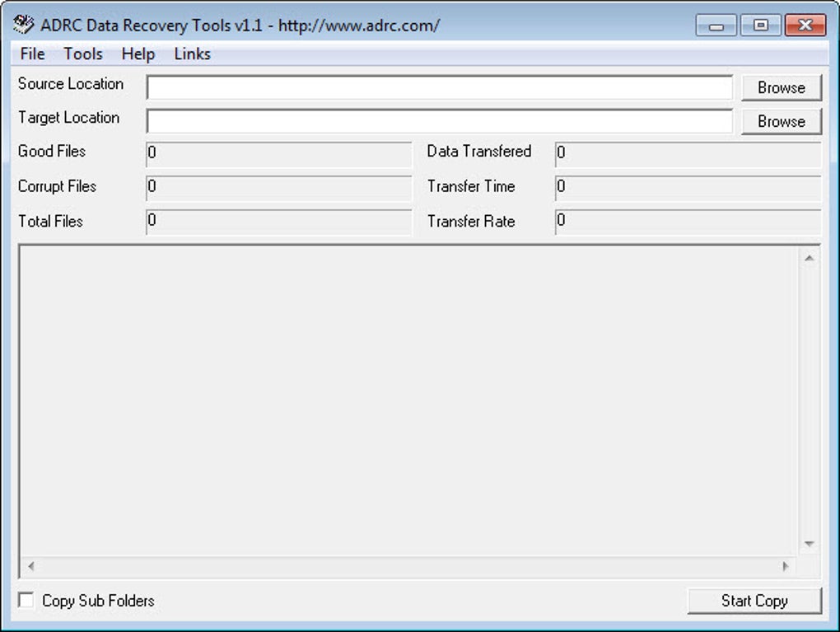Viewport: 840px width, 632px height.
Task: Click the Start Copy button
Action: pyautogui.click(x=754, y=601)
